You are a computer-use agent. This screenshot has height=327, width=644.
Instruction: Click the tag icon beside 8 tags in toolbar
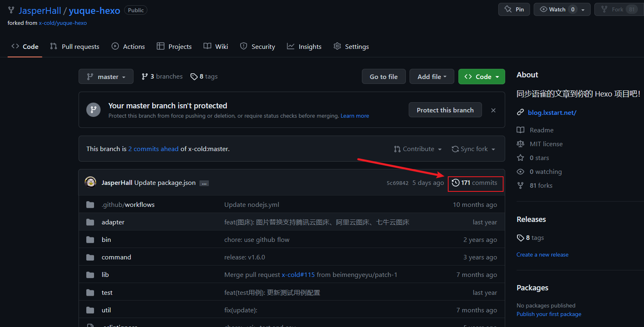pos(194,77)
